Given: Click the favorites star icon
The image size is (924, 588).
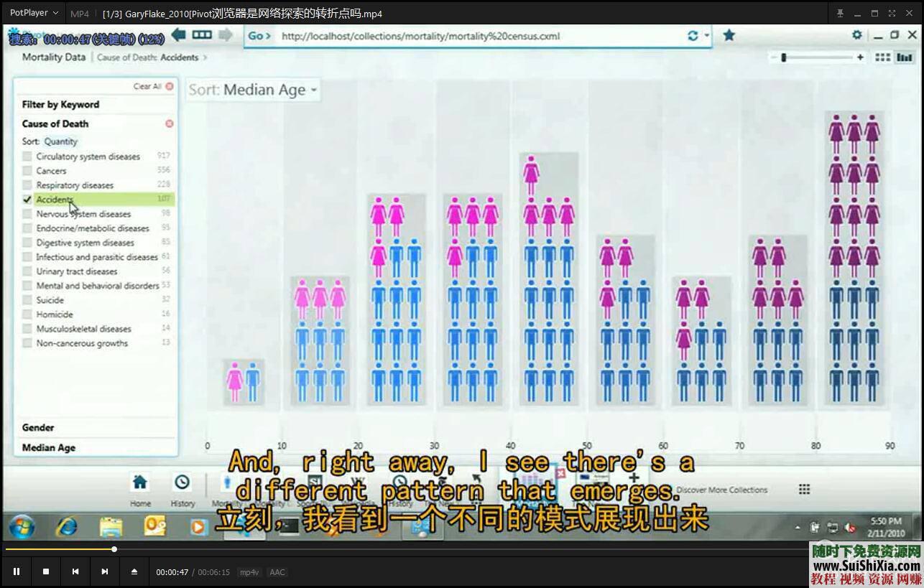Looking at the screenshot, I should 729,35.
